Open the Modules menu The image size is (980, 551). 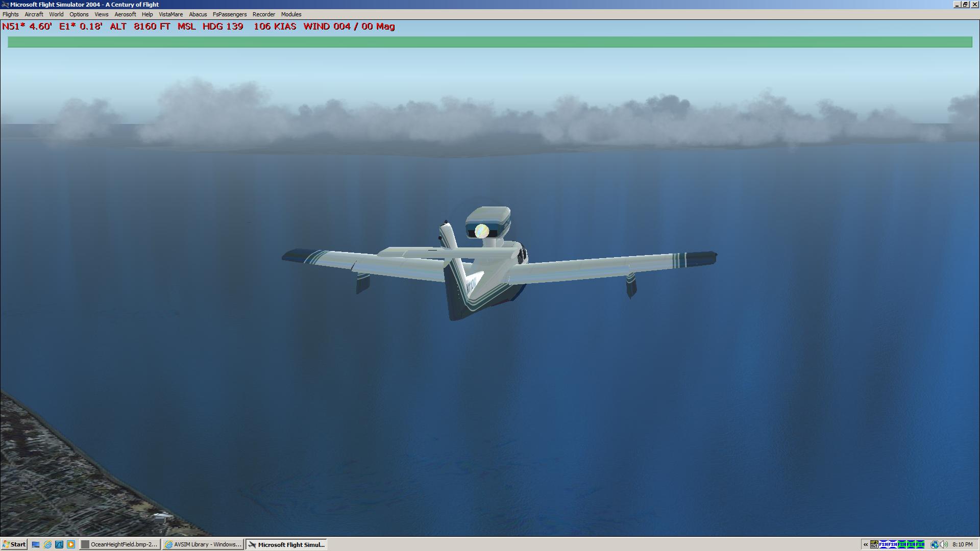[291, 14]
